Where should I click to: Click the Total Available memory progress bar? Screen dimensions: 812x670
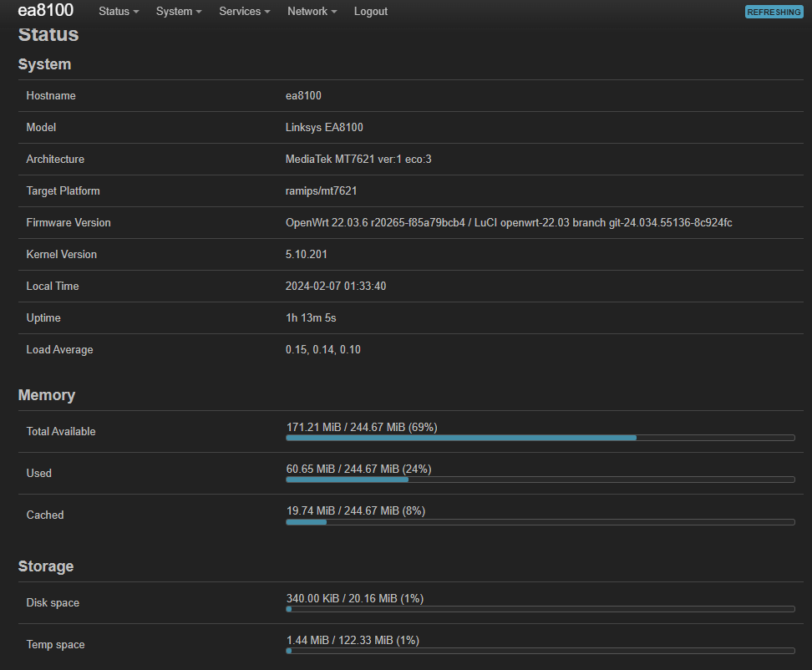540,438
